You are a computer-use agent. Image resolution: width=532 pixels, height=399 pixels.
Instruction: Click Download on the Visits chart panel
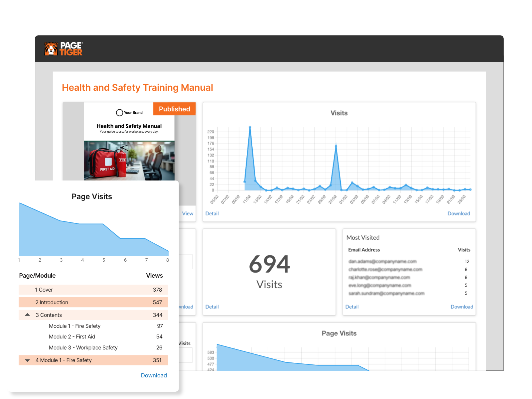(459, 213)
